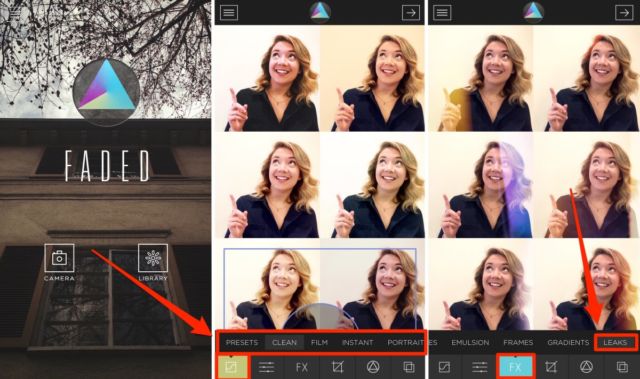Viewport: 640px width, 379px height.
Task: Tap the prism logo atop the Presets screen
Action: 320,12
